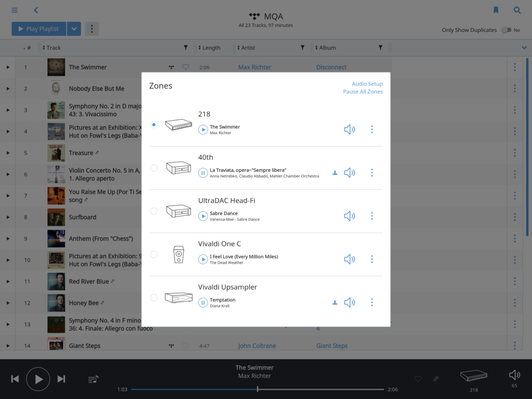This screenshot has height=399, width=532.
Task: Skip to the previous track
Action: coord(15,379)
